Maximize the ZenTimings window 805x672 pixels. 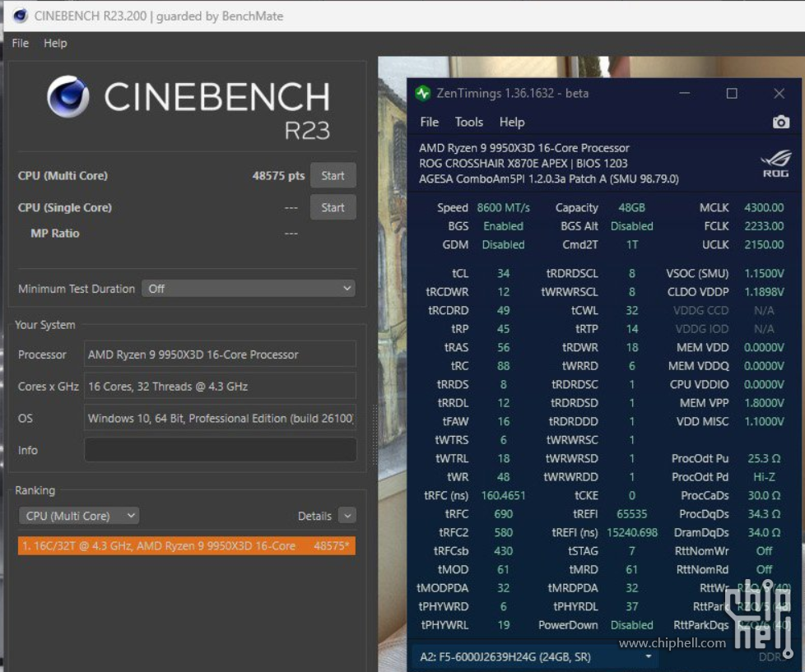(x=732, y=94)
